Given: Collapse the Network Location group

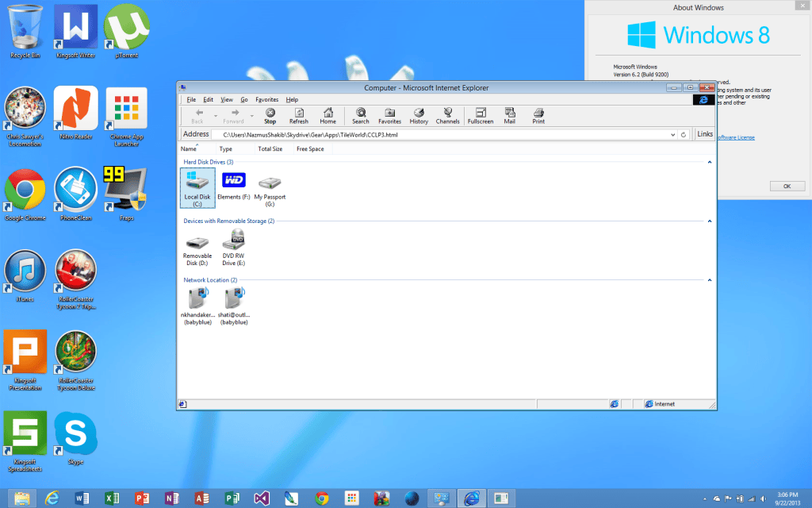Looking at the screenshot, I should [x=710, y=280].
